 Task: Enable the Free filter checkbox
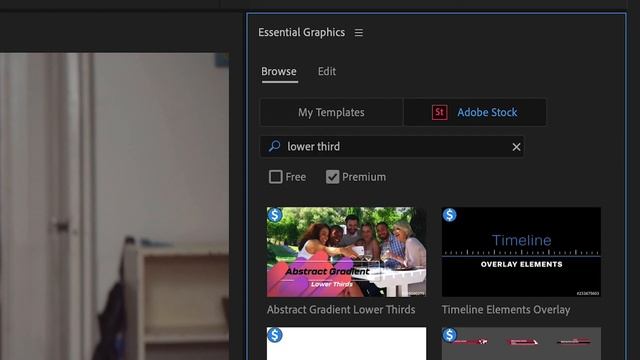(276, 177)
